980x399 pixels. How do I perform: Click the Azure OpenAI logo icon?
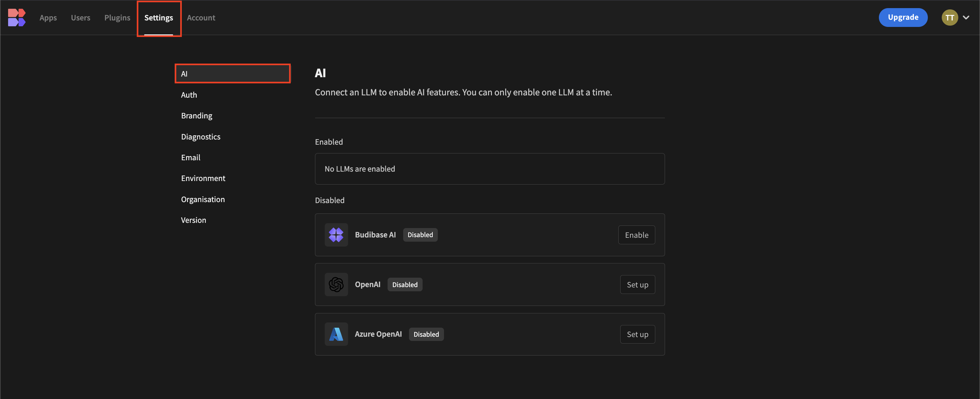point(336,334)
